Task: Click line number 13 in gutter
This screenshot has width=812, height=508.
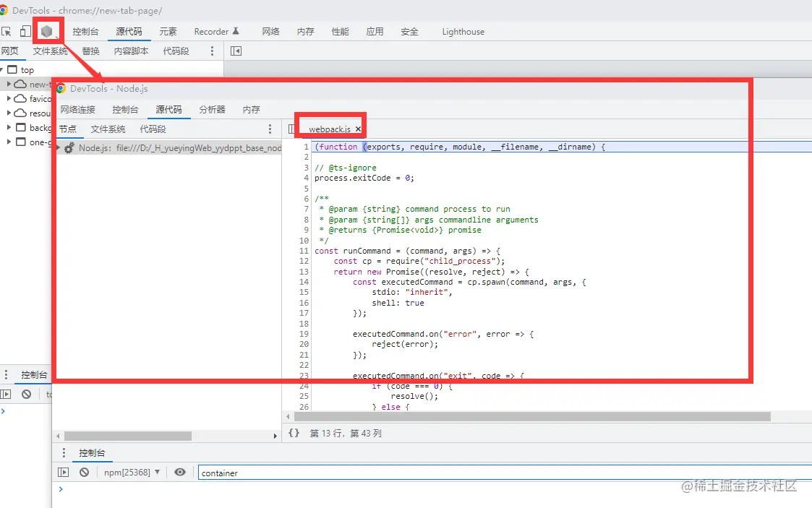Action: (304, 272)
